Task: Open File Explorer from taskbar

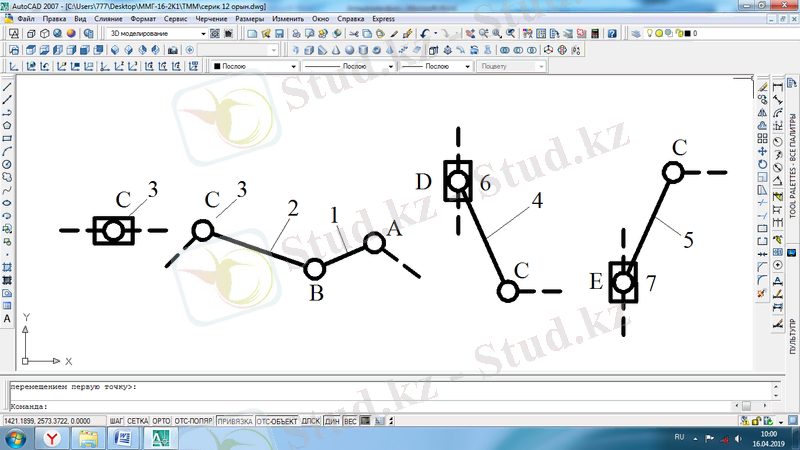Action: (88, 439)
